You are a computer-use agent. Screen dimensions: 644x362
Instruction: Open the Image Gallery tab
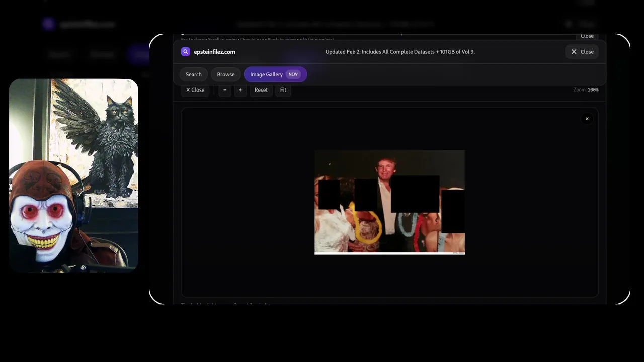point(275,74)
